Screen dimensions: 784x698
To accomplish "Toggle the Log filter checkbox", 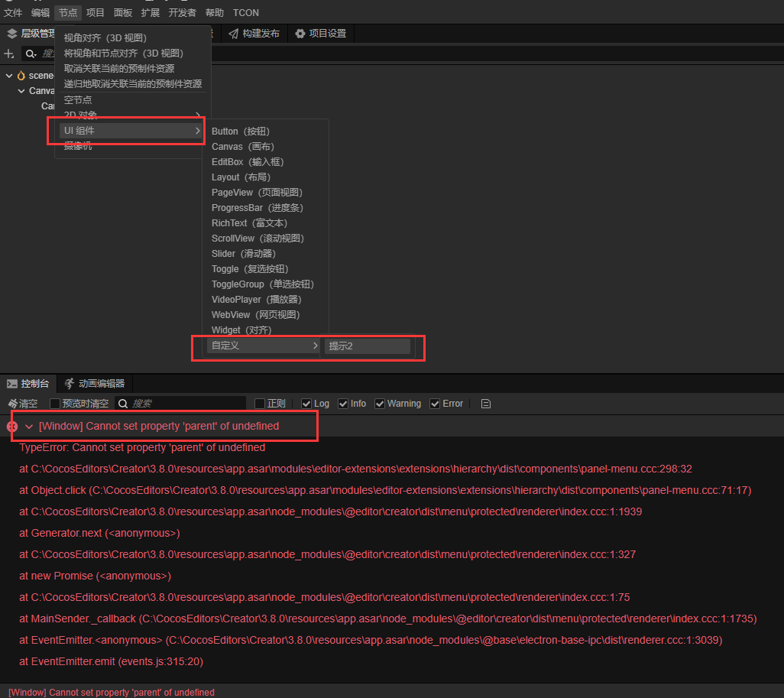I will pyautogui.click(x=306, y=404).
